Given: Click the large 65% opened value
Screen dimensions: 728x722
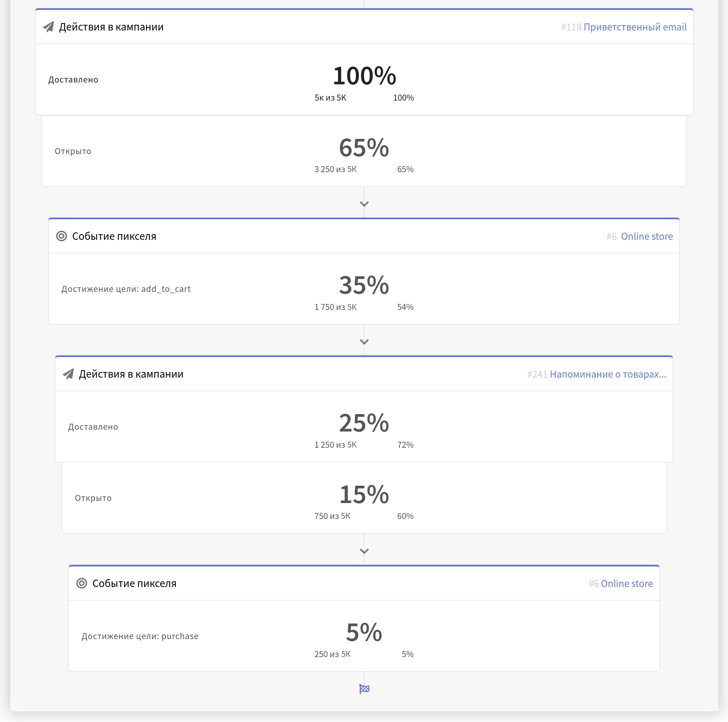Looking at the screenshot, I should [364, 147].
